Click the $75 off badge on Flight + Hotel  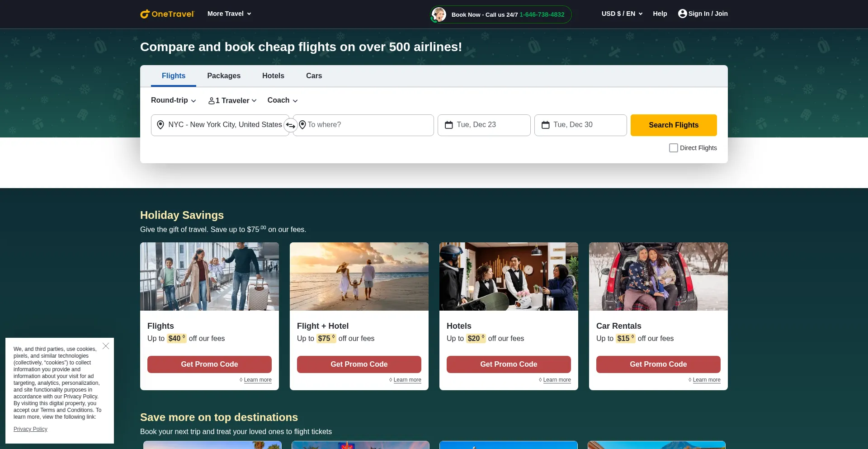tap(326, 338)
